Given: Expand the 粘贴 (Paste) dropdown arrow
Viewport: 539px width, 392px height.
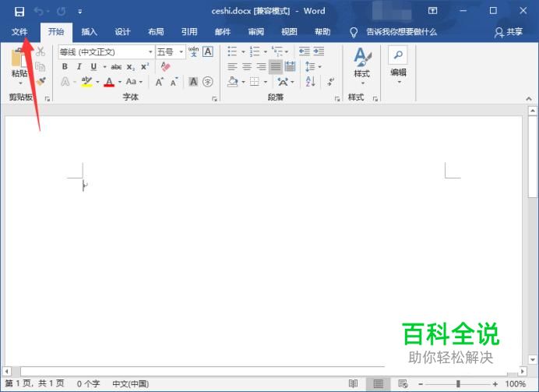Looking at the screenshot, I should (x=20, y=83).
